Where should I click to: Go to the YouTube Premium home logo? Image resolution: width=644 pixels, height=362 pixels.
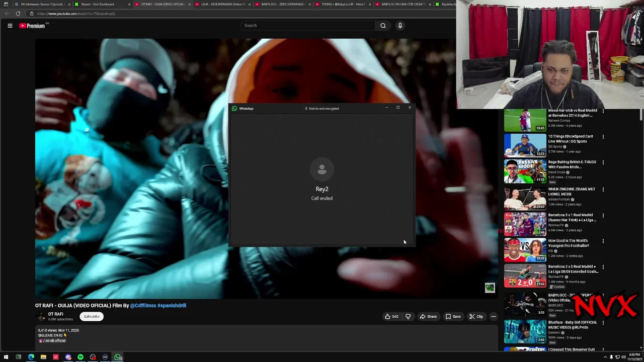click(32, 26)
